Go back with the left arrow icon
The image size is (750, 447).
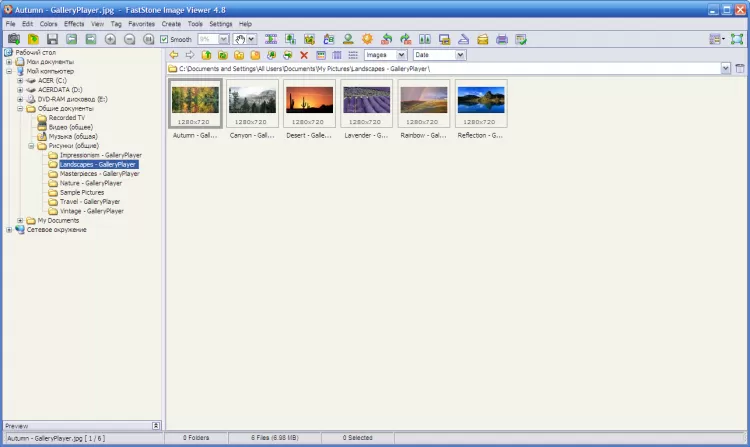coord(174,55)
